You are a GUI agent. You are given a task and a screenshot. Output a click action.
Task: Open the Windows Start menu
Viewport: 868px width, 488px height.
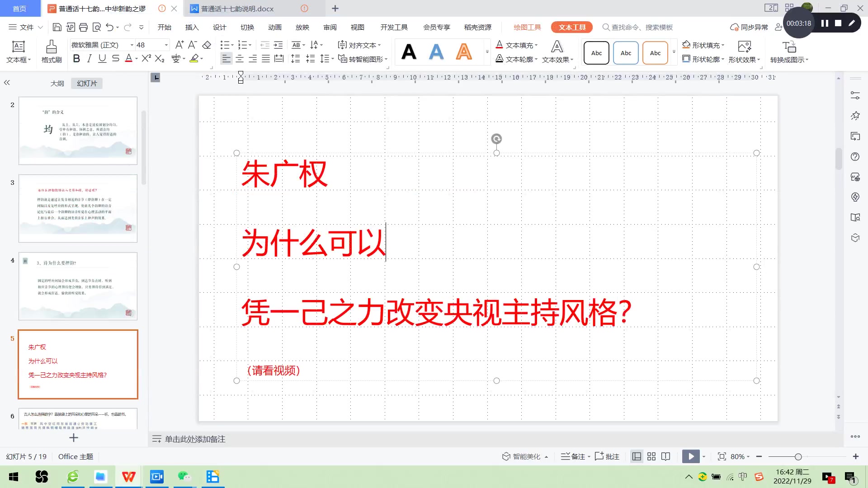(14, 477)
